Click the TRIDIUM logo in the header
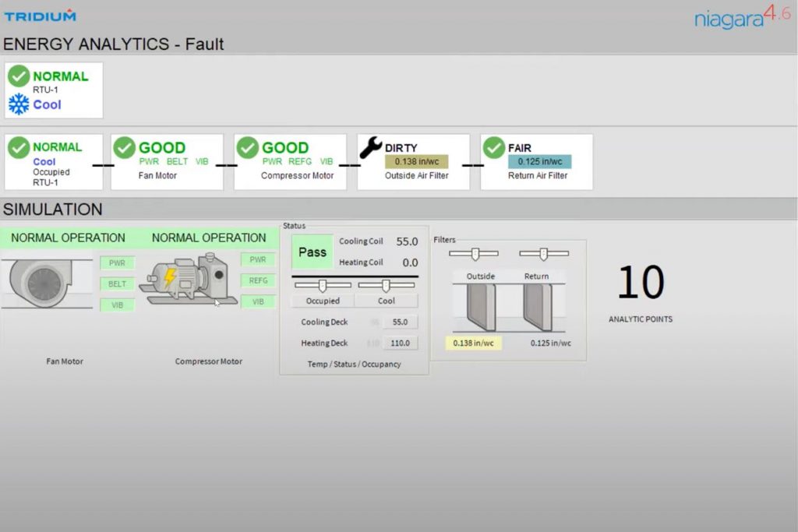This screenshot has width=798, height=532. click(x=39, y=14)
